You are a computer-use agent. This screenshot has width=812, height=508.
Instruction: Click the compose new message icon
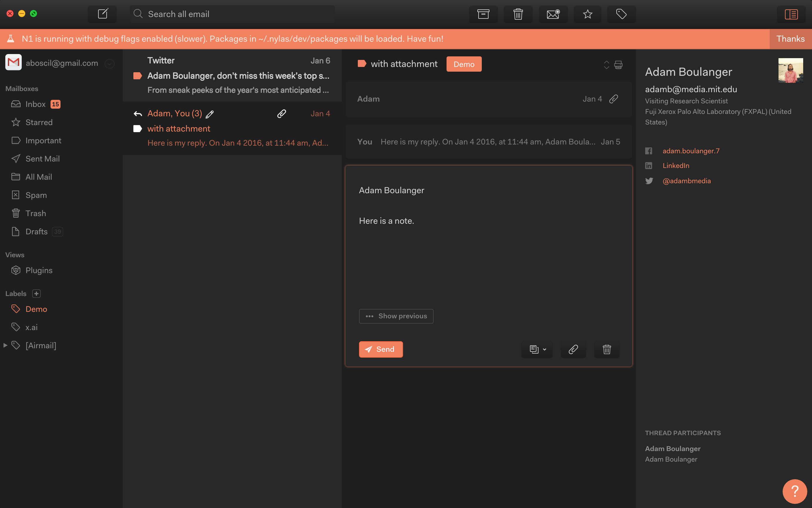(x=102, y=14)
